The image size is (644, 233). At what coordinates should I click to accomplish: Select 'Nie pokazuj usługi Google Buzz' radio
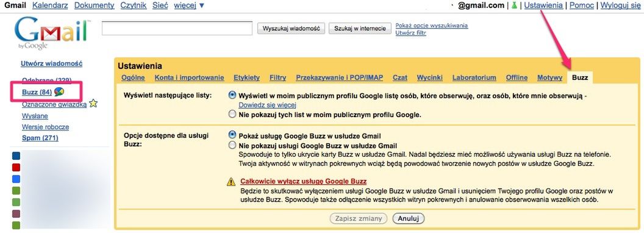[x=232, y=145]
